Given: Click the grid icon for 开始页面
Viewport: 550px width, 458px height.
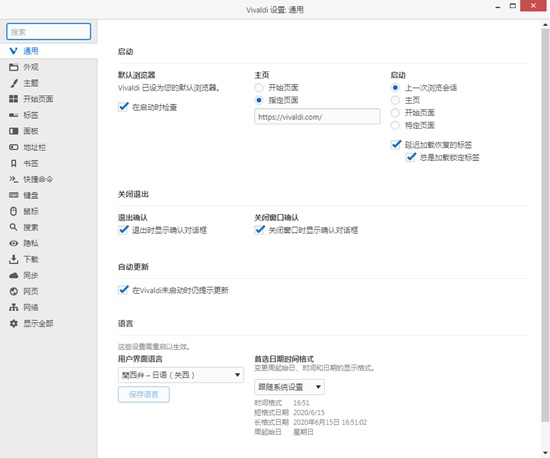Looking at the screenshot, I should 13,99.
